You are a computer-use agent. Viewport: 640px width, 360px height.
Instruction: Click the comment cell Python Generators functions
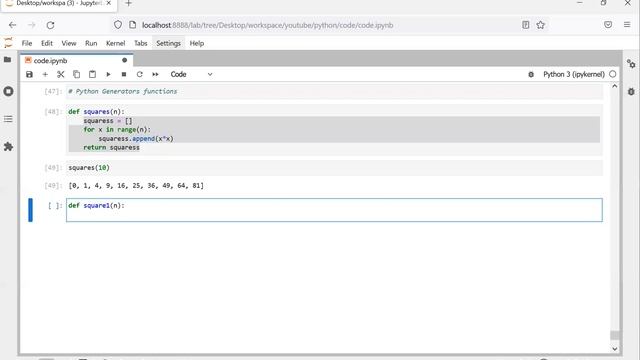point(334,91)
